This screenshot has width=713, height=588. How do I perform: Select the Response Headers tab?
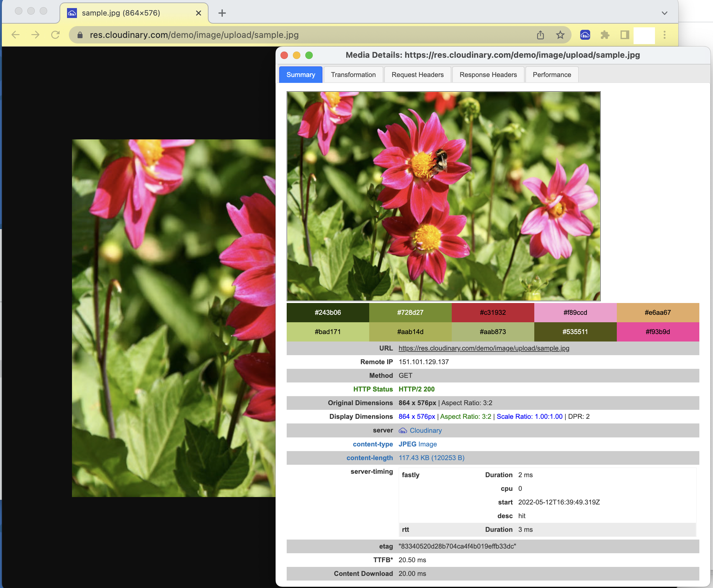tap(487, 75)
